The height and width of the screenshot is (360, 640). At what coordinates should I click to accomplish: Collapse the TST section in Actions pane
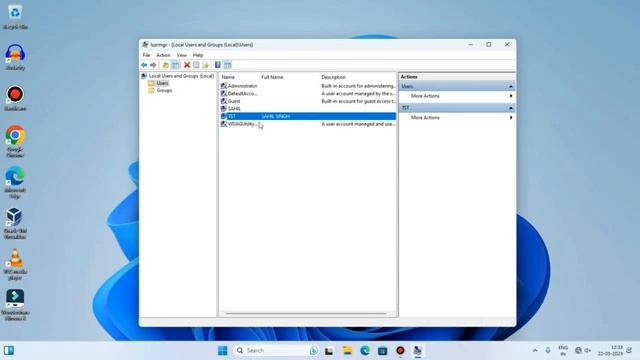511,108
